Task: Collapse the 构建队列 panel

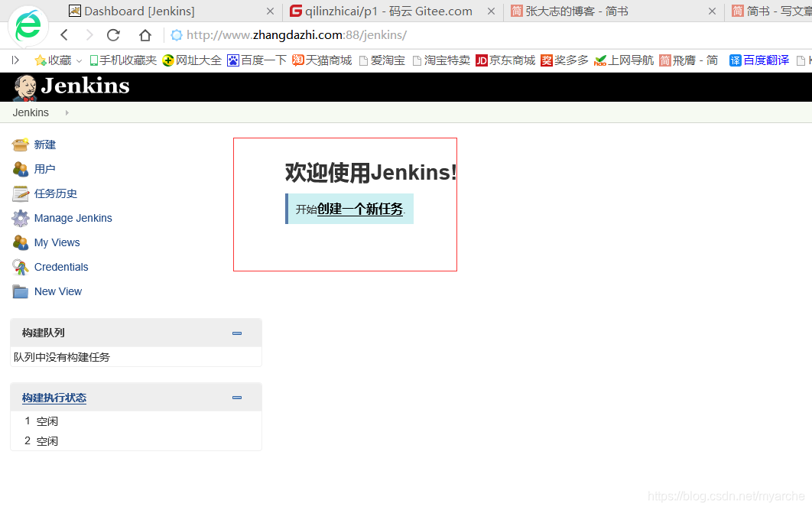Action: click(x=237, y=333)
